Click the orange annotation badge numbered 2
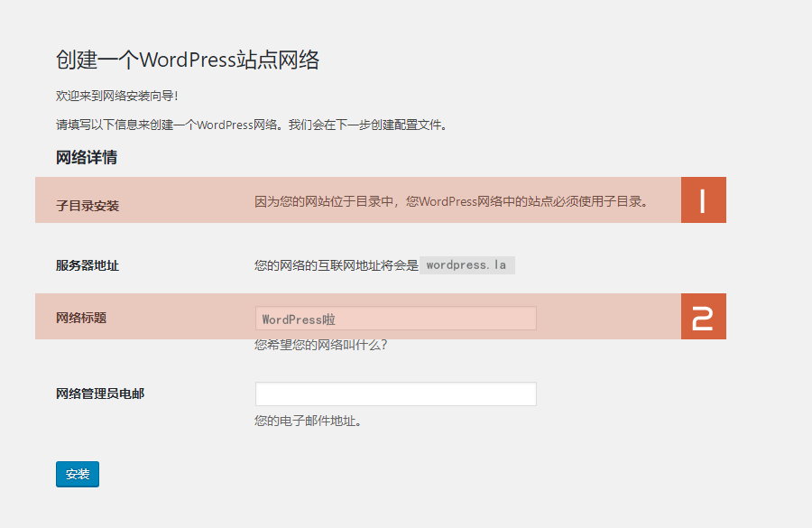Viewport: 812px width, 528px height. [704, 316]
